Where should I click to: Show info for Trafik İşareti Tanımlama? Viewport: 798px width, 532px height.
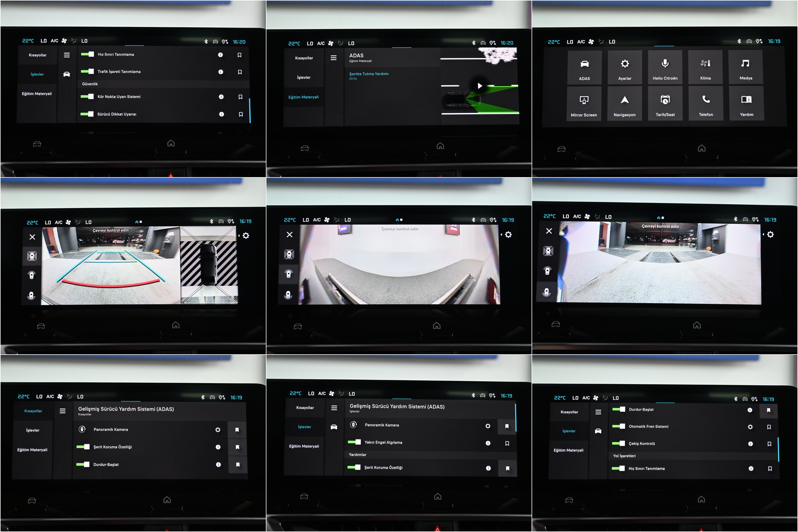click(221, 72)
